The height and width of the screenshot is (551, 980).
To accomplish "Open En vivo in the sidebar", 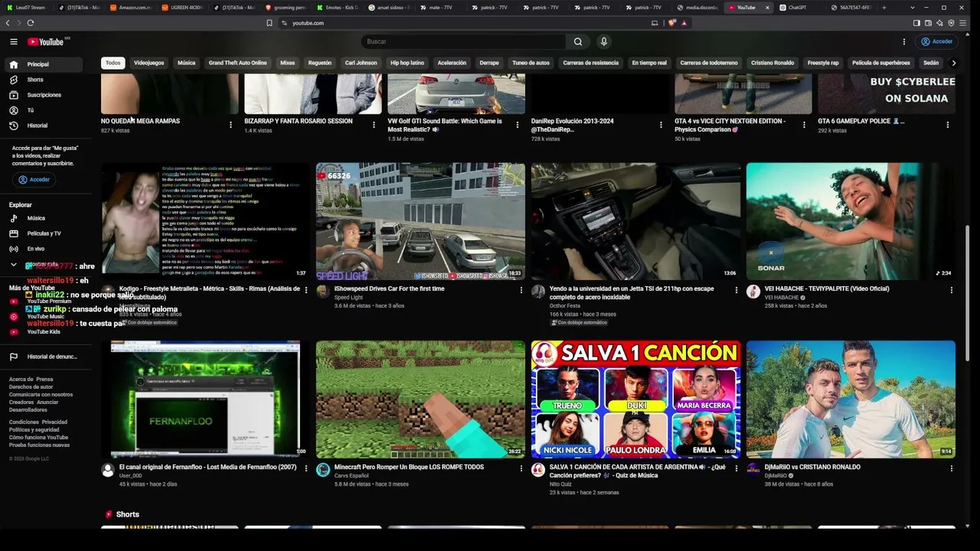I will tap(43, 249).
